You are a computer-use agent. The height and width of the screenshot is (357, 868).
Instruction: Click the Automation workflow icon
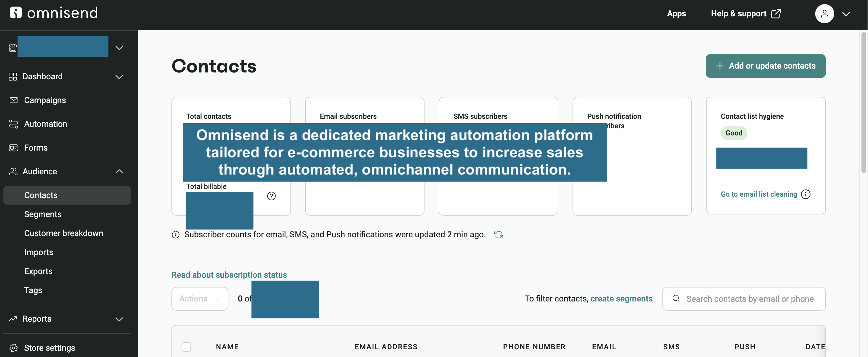click(x=13, y=124)
